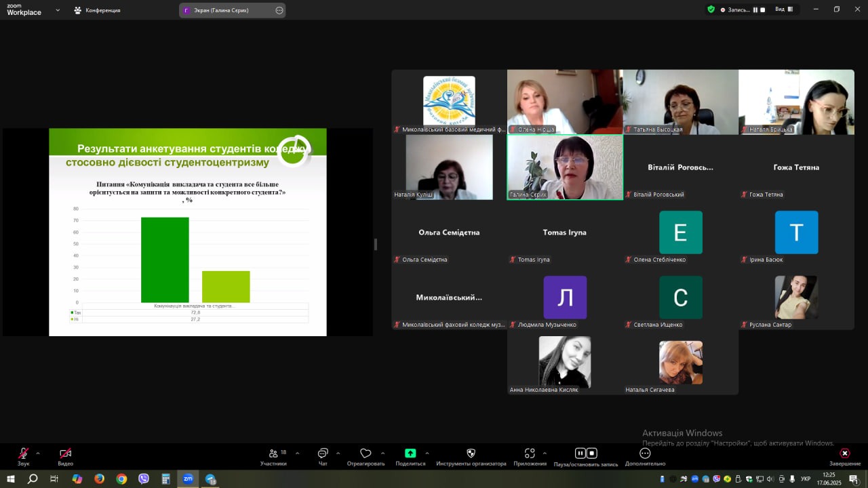The image size is (868, 488).
Task: Open the Вид view layout button
Action: tap(784, 9)
